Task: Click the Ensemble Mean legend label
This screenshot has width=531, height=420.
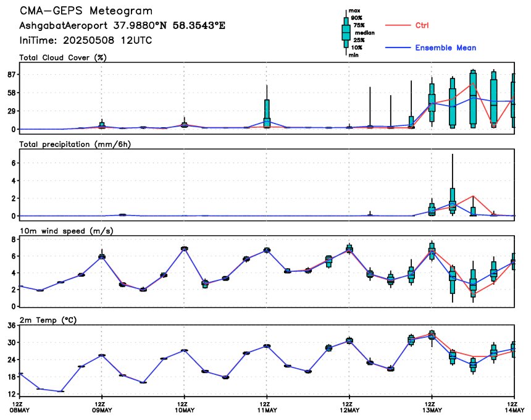Action: (446, 48)
